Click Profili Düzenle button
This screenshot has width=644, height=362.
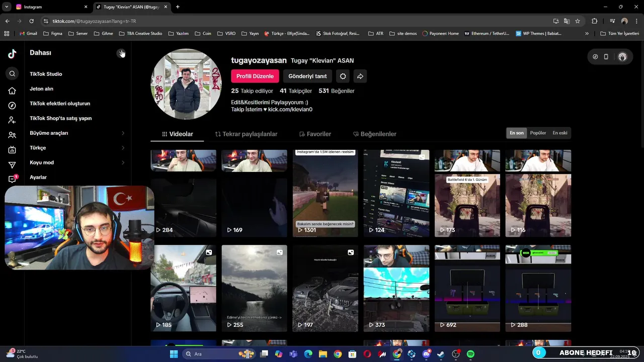(255, 76)
